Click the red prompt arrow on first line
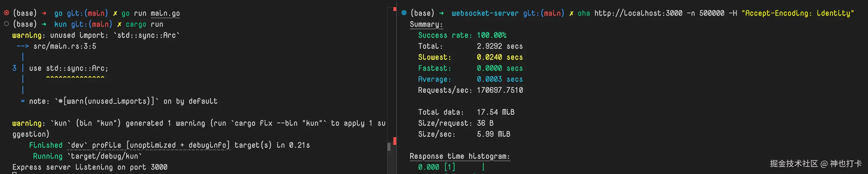This screenshot has height=174, width=868. tap(44, 13)
